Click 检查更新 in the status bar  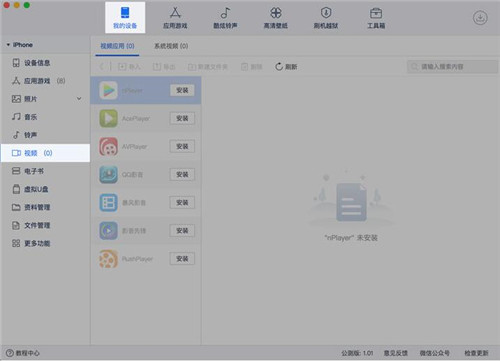point(476,353)
